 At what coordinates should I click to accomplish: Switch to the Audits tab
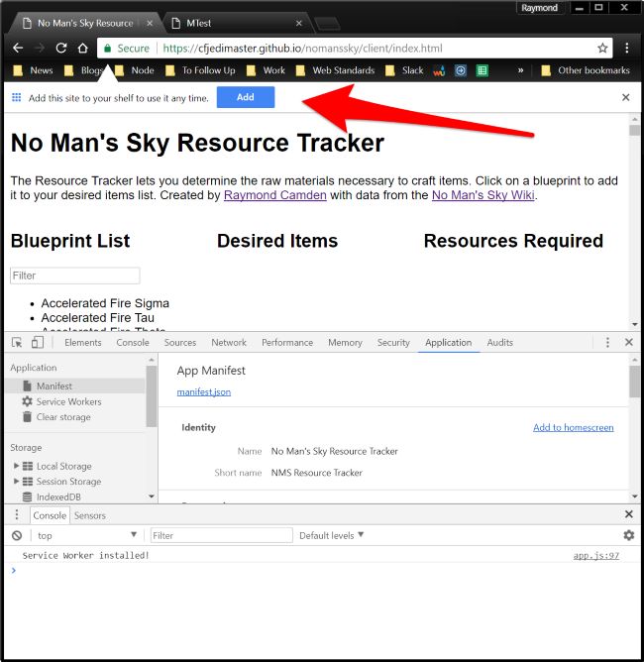click(500, 343)
